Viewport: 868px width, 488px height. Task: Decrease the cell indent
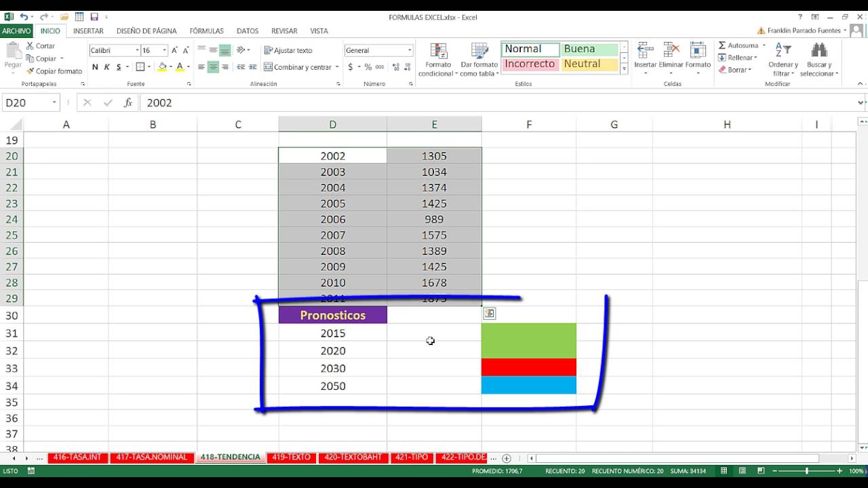(x=241, y=67)
